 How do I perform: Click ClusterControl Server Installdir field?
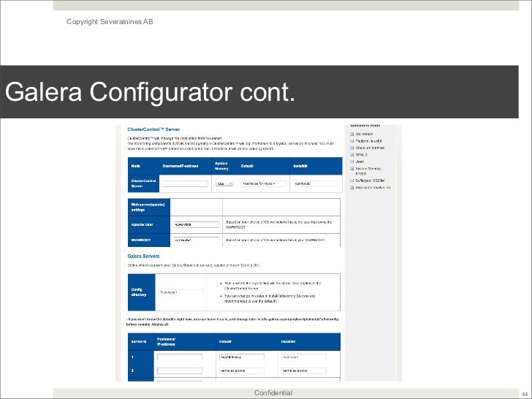(x=316, y=183)
